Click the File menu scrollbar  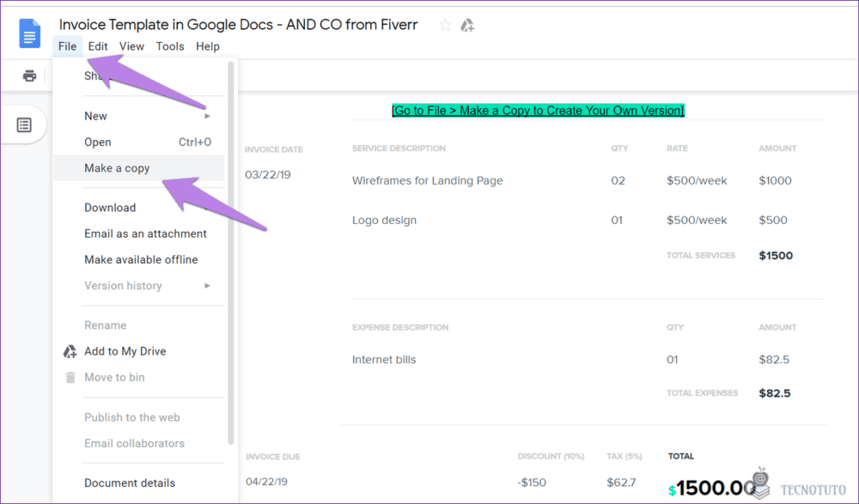click(x=230, y=253)
